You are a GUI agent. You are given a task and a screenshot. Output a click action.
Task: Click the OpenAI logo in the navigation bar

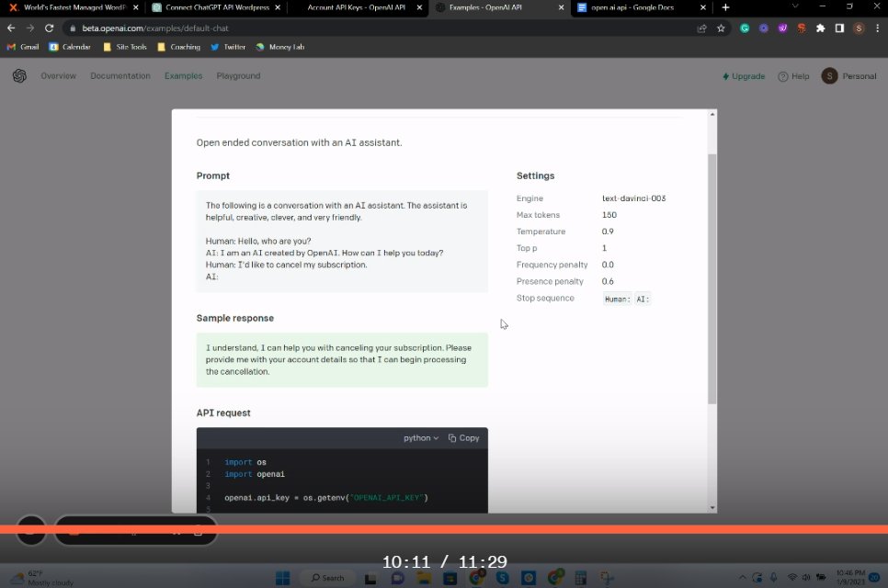point(19,75)
